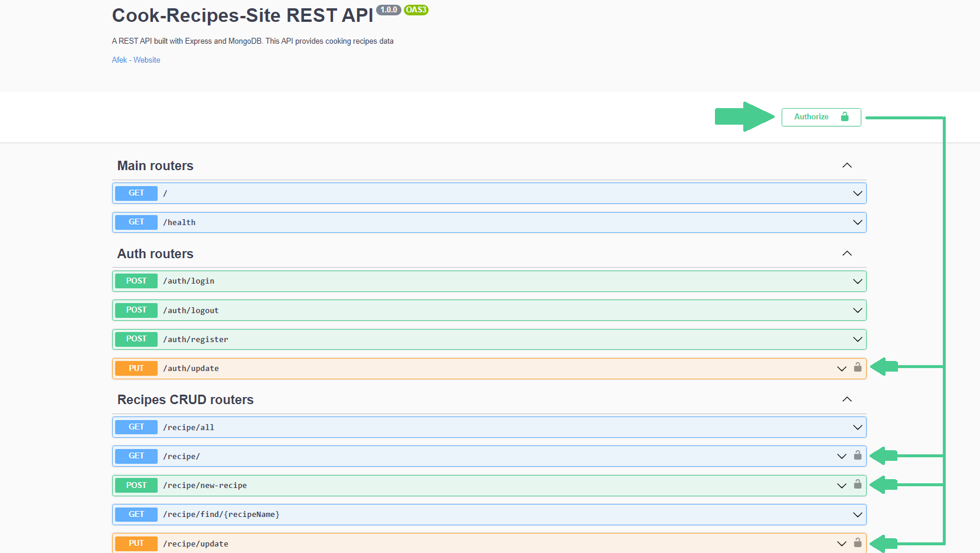
Task: Click the API description sentence
Action: pos(253,41)
